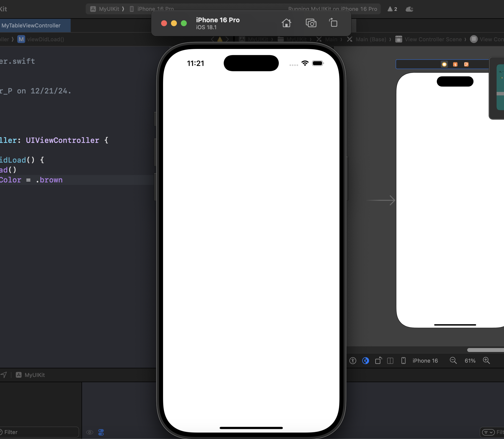Viewport: 504px width, 439px height.
Task: Toggle the Quick Look eye in debug area
Action: [x=90, y=432]
